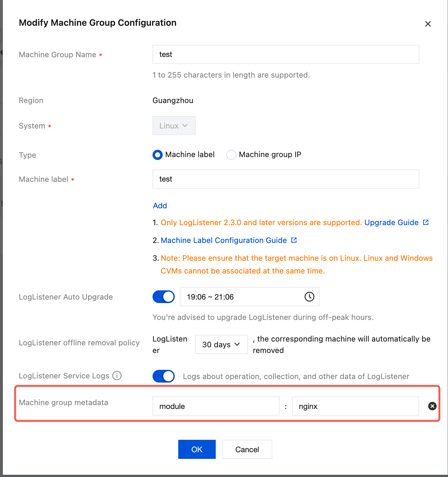The height and width of the screenshot is (477, 448).
Task: Click external link icon beside Machine Label Configuration Guide
Action: pos(294,240)
